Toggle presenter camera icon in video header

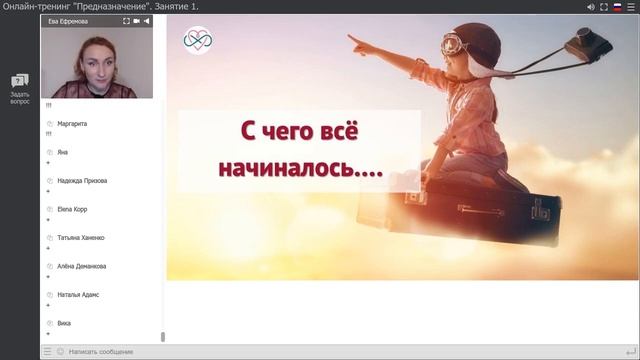[137, 21]
